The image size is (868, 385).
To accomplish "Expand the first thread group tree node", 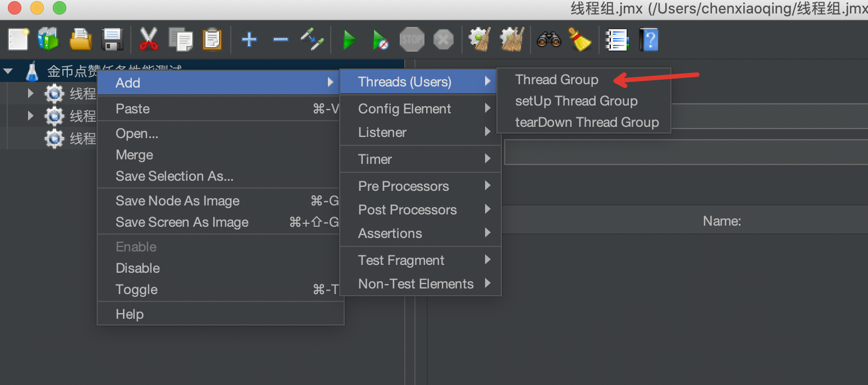I will [31, 93].
